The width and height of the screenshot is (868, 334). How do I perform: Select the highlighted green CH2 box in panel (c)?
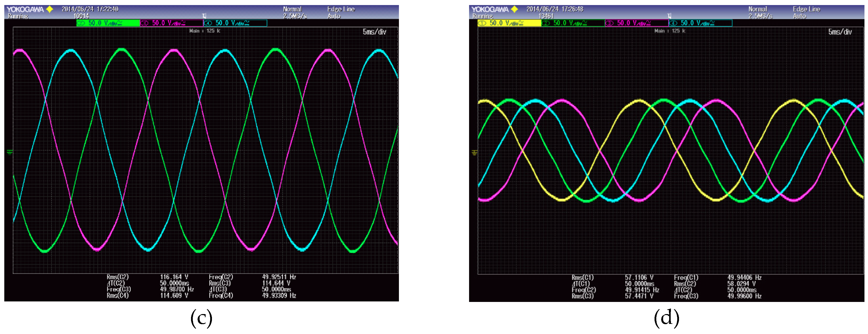pos(108,23)
